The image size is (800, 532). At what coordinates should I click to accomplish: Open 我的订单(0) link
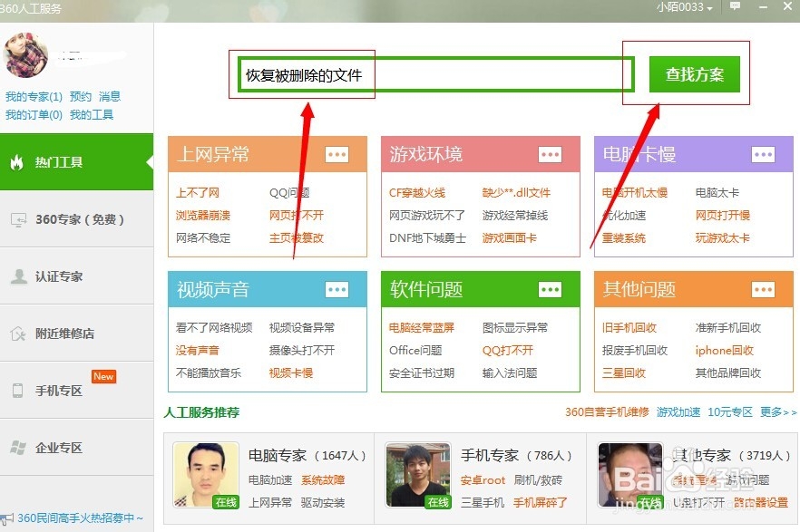(34, 115)
